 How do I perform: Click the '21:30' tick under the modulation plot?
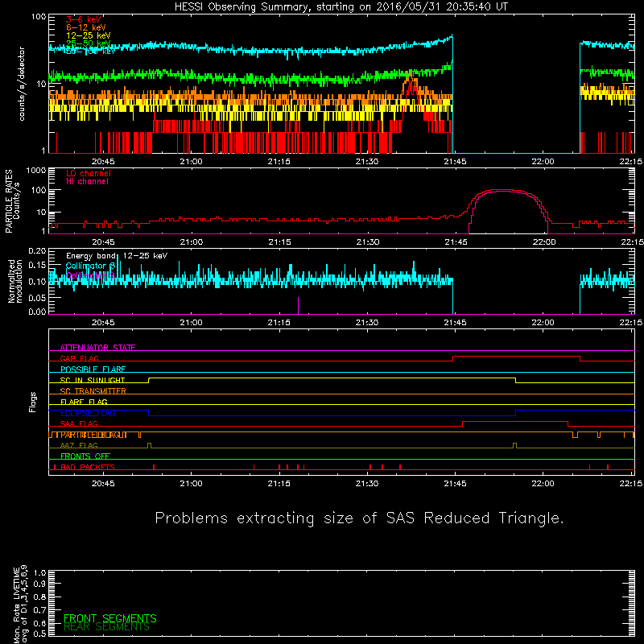[x=367, y=323]
